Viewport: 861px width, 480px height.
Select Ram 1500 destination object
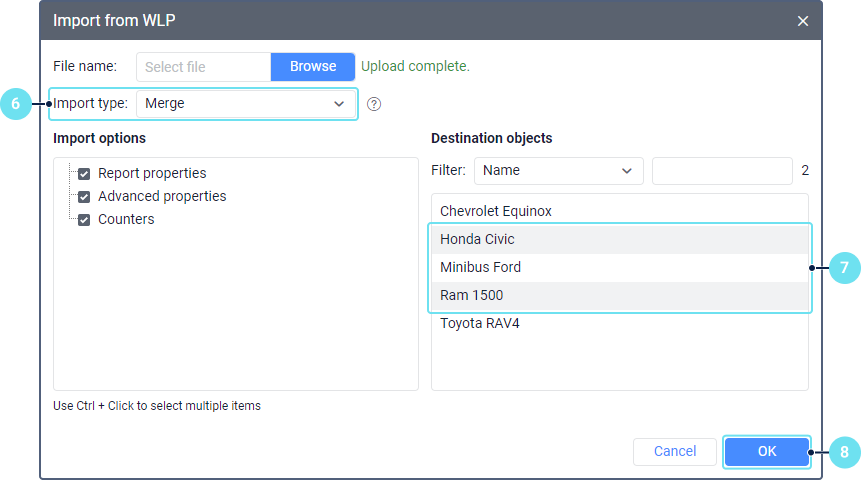(472, 296)
